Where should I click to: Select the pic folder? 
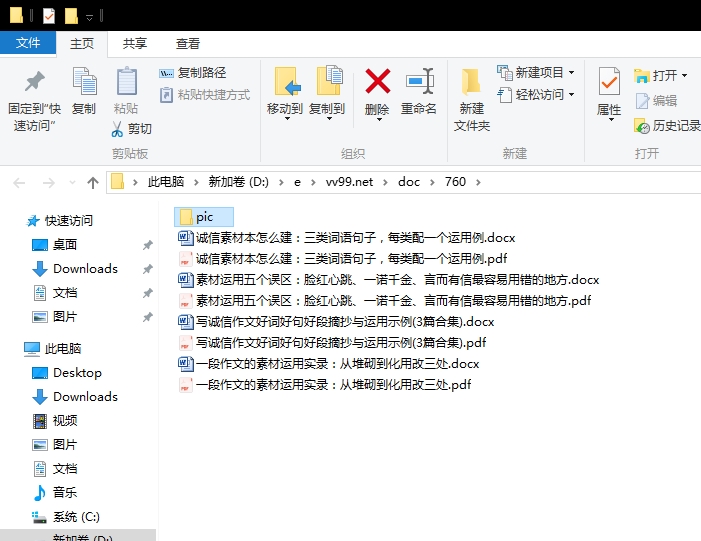pos(204,217)
